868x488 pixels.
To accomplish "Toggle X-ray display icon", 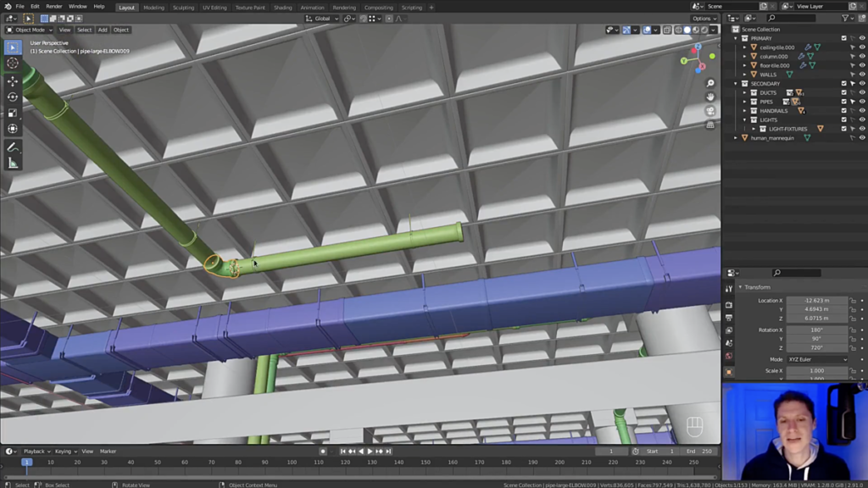I will pos(667,30).
